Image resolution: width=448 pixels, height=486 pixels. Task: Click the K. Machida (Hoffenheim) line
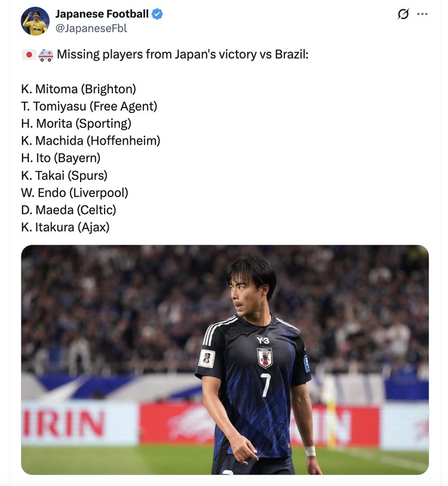point(90,141)
